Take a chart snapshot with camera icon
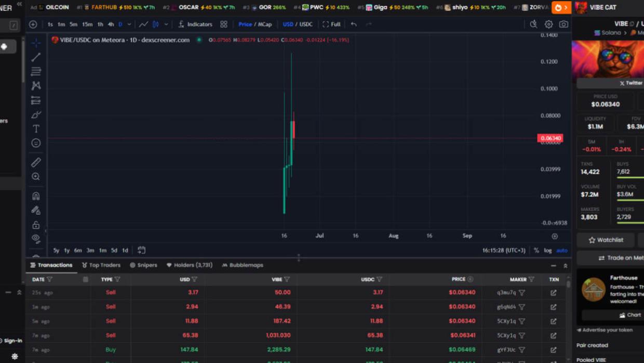This screenshot has width=644, height=363. click(x=563, y=24)
